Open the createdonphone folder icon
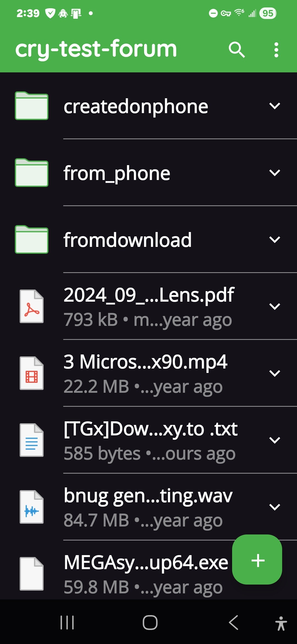 coord(32,106)
